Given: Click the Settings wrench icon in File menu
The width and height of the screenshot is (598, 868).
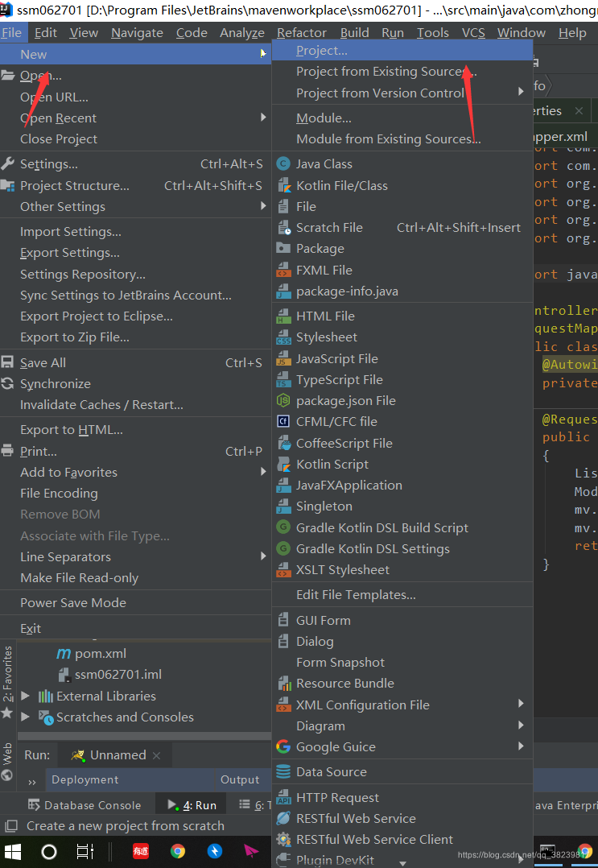Looking at the screenshot, I should pyautogui.click(x=7, y=164).
